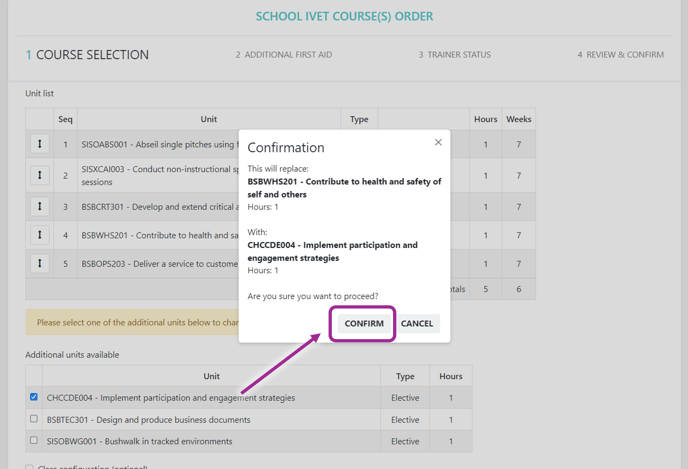Go to step 4 Review & Confirm
688x469 pixels.
click(620, 55)
